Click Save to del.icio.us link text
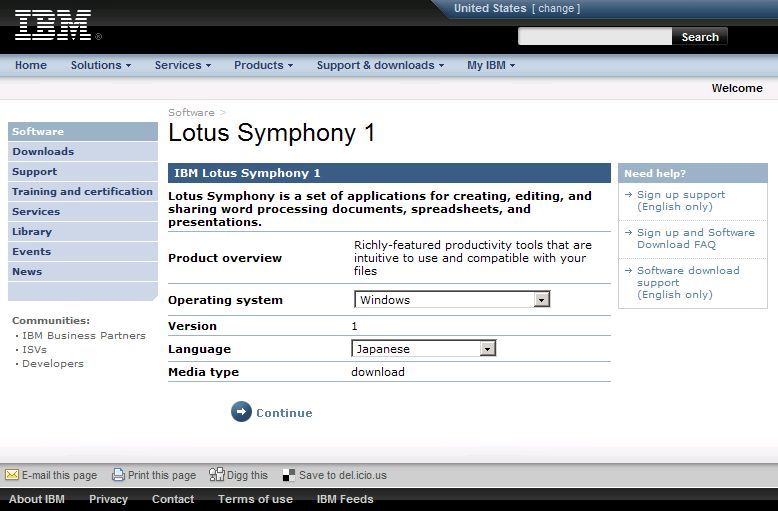The height and width of the screenshot is (511, 778). tap(342, 475)
